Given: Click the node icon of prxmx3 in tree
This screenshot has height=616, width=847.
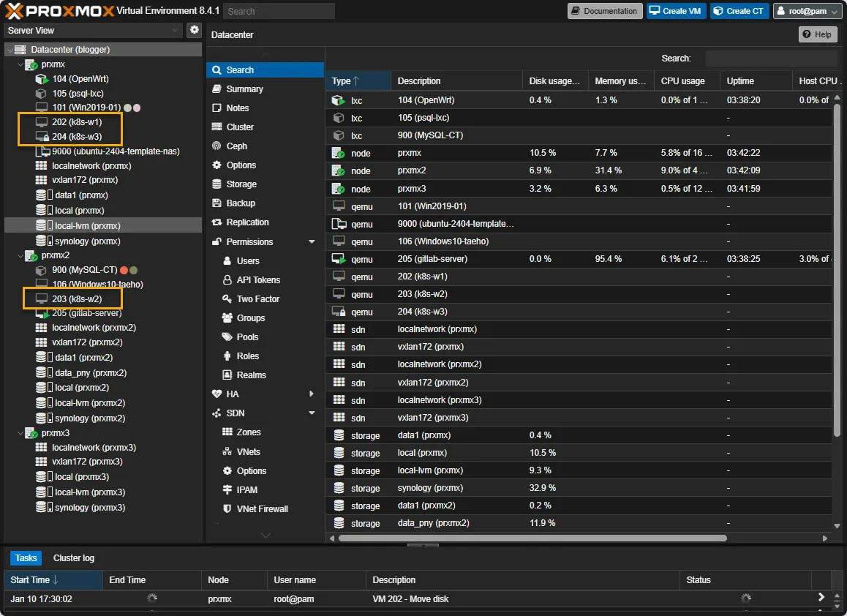Looking at the screenshot, I should [x=31, y=433].
